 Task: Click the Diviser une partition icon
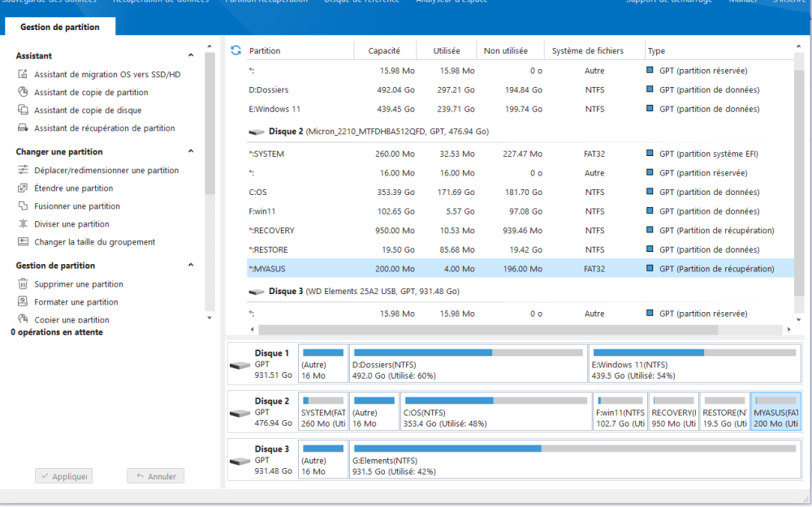click(x=23, y=224)
